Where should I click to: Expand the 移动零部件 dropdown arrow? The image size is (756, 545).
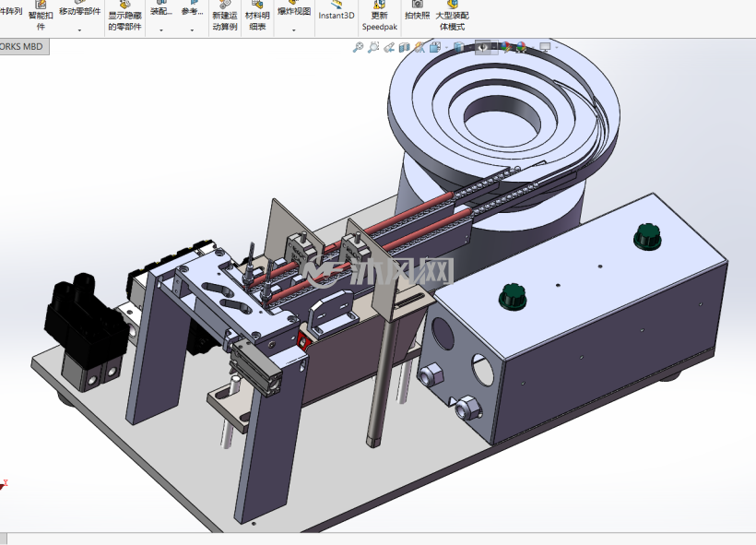click(x=79, y=30)
